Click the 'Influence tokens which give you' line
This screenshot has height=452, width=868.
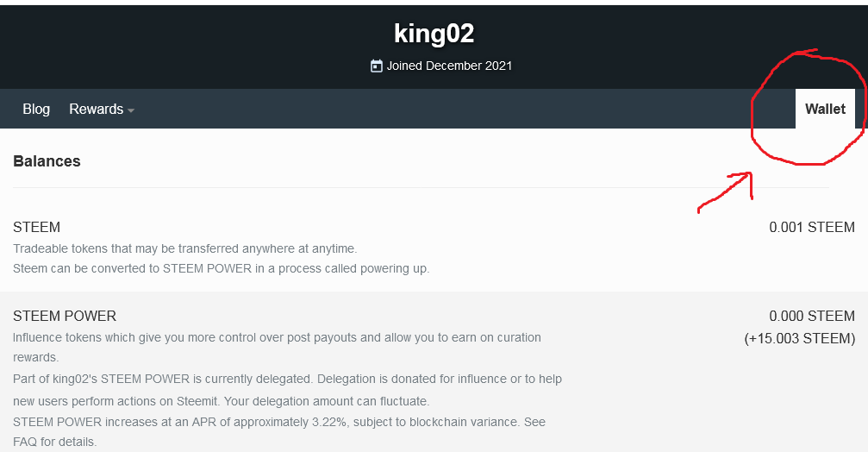point(277,338)
